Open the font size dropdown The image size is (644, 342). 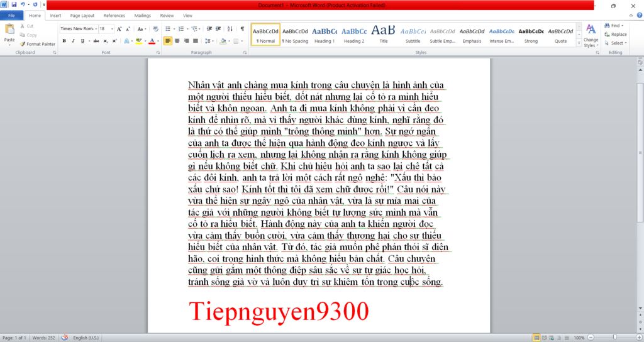(x=112, y=29)
